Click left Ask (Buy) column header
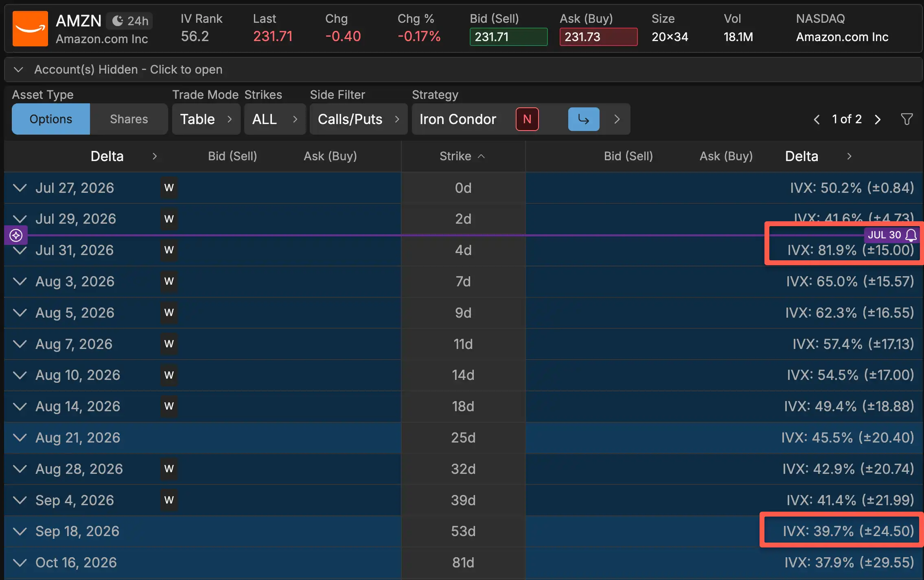The height and width of the screenshot is (580, 924). (330, 156)
